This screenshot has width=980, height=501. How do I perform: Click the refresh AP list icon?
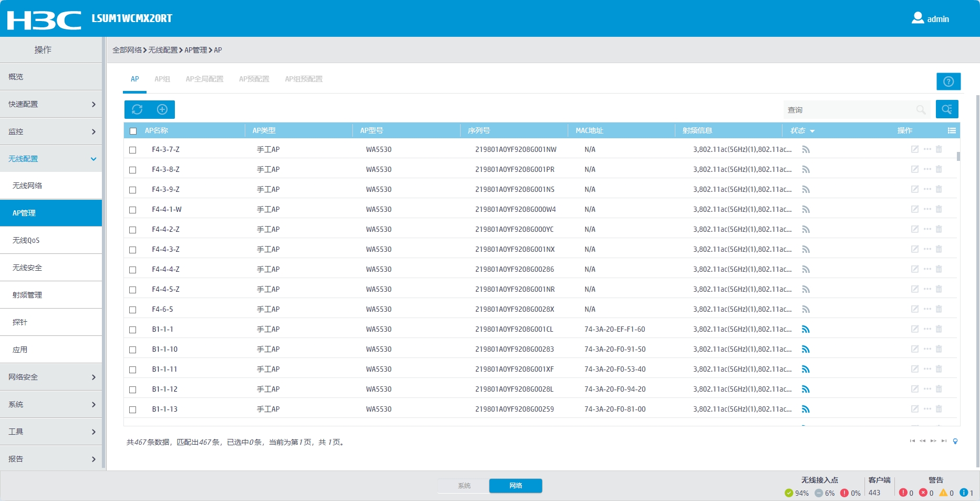coord(137,109)
